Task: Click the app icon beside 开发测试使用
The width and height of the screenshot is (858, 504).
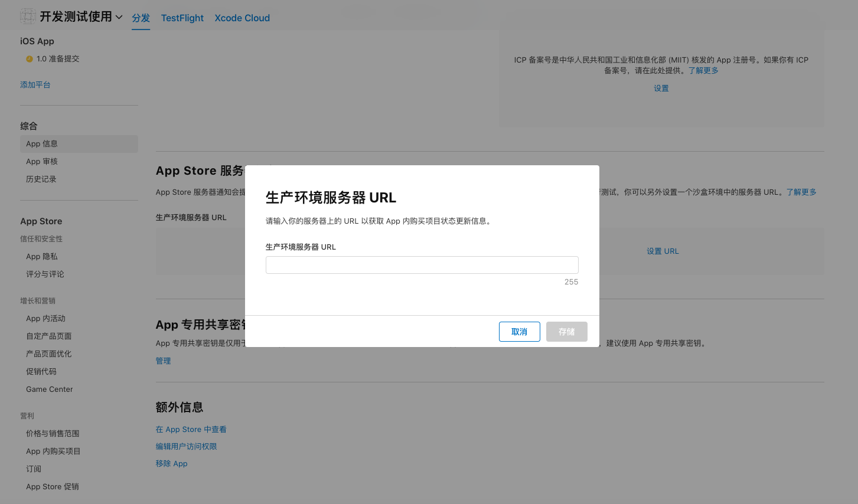Action: pyautogui.click(x=28, y=17)
